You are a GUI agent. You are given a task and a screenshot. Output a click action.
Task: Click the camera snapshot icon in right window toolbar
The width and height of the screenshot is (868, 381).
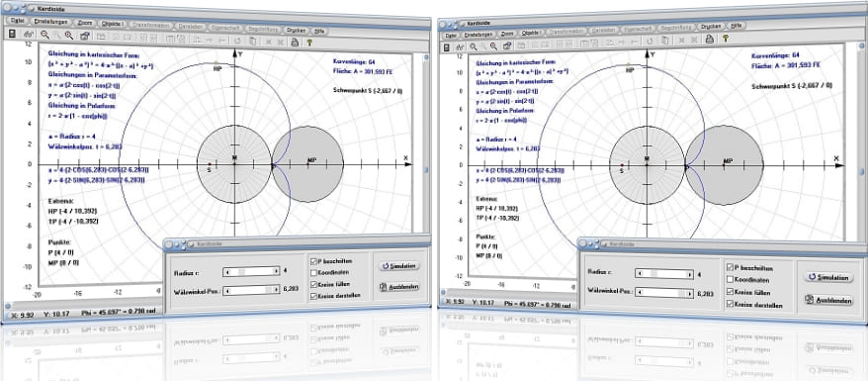pyautogui.click(x=506, y=46)
